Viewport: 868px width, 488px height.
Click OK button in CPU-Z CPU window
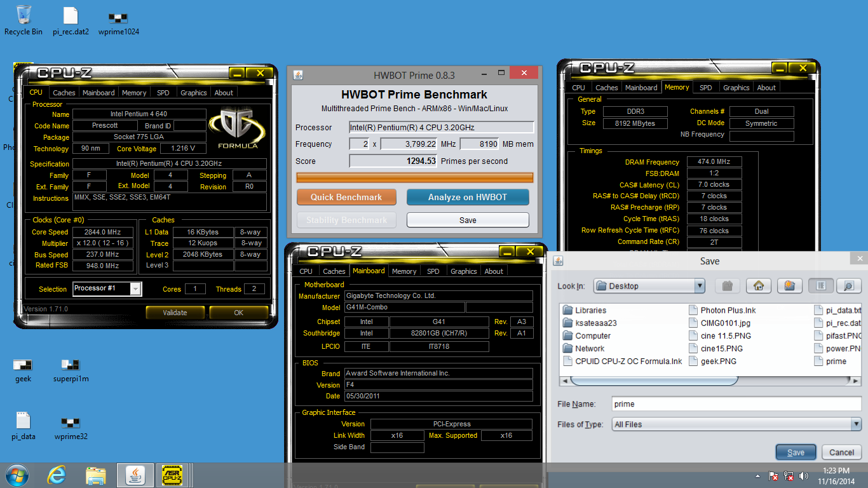pyautogui.click(x=239, y=313)
